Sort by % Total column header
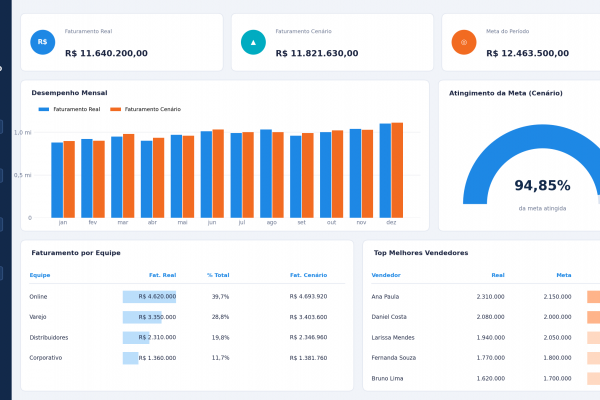 [218, 275]
